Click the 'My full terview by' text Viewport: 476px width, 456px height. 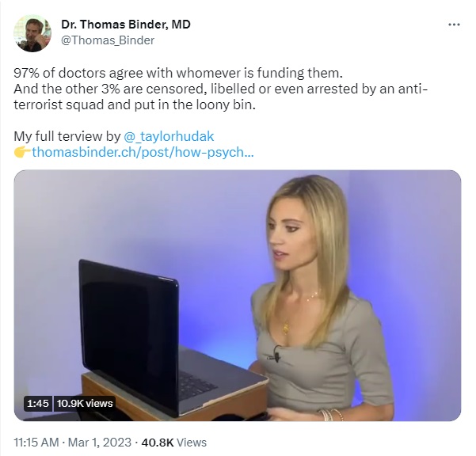[x=67, y=136]
